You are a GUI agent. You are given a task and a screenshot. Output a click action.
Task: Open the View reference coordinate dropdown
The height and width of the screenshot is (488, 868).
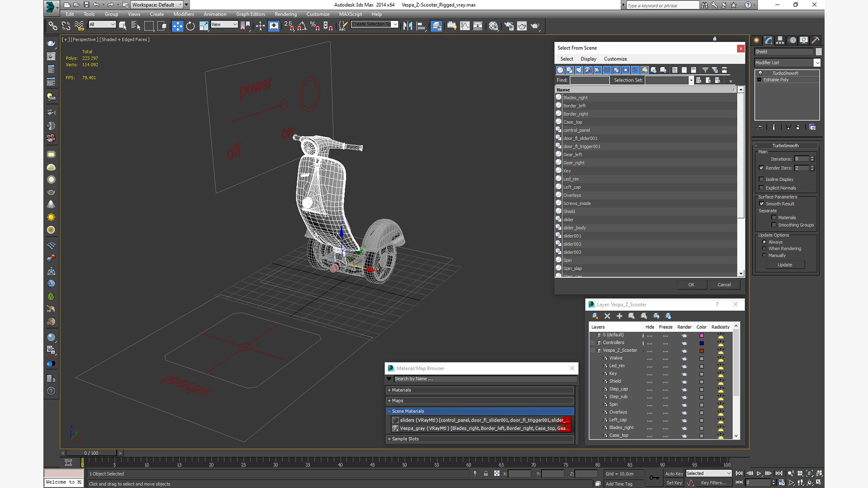coord(224,24)
